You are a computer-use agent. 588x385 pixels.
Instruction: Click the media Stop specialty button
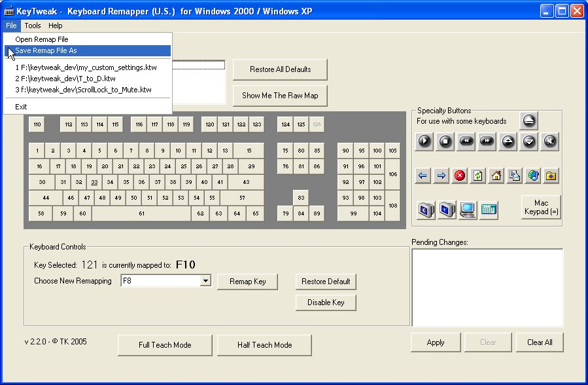[x=445, y=141]
